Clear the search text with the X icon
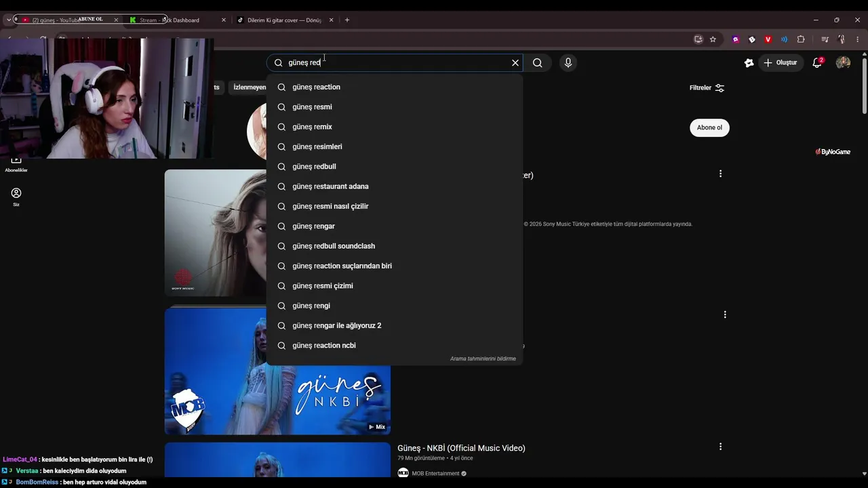The width and height of the screenshot is (868, 488). coord(515,63)
